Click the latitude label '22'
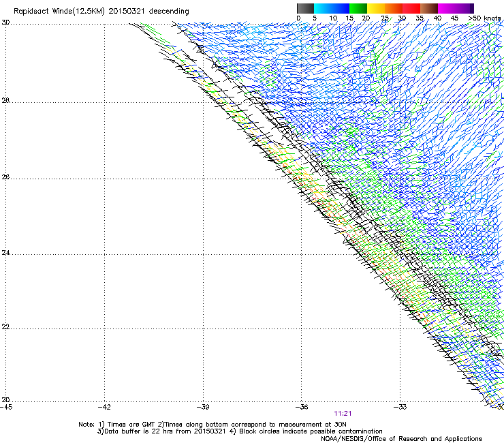Screen dimensions: 504x443 (x=5, y=327)
